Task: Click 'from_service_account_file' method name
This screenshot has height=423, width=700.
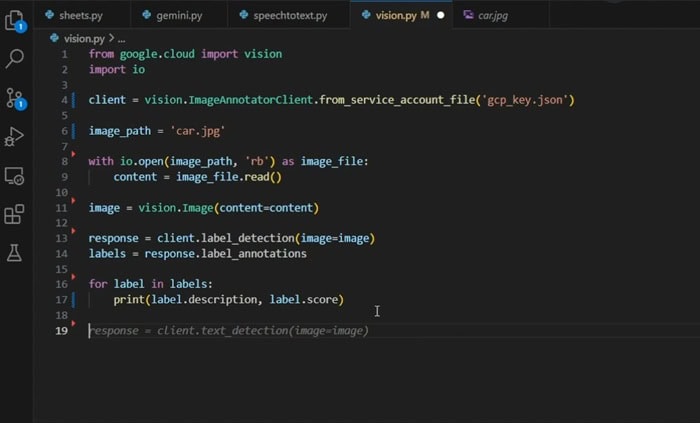Action: coord(397,100)
